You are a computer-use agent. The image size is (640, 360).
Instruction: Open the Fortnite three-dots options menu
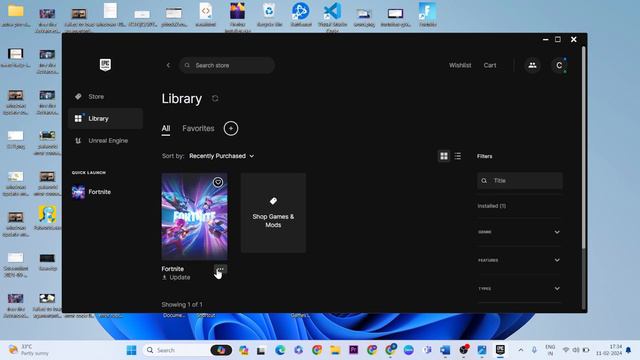click(220, 269)
